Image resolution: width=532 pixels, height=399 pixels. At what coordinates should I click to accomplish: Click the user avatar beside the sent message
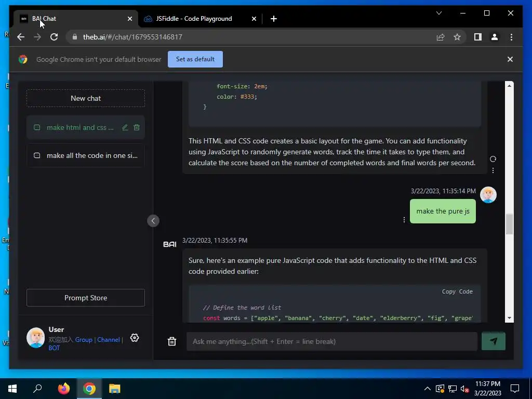488,195
